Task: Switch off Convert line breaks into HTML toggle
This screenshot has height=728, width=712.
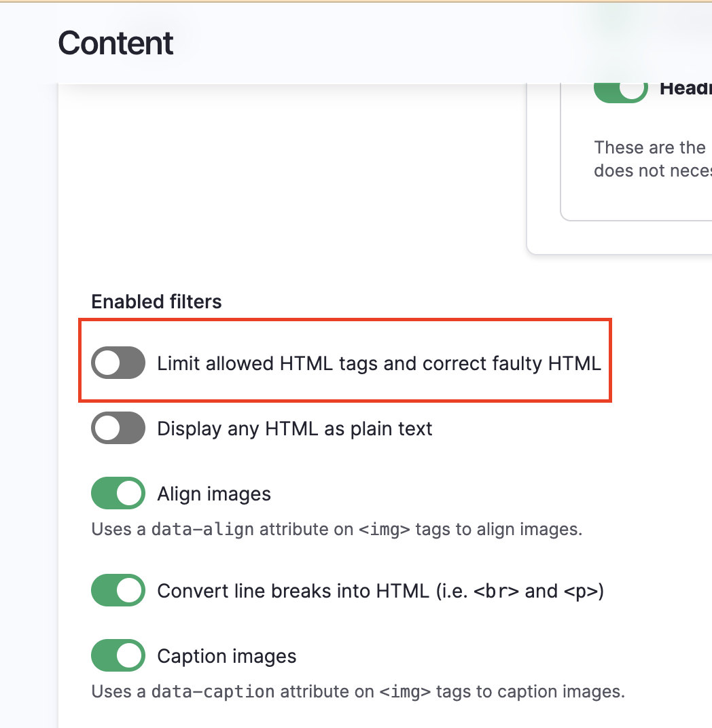Action: click(x=118, y=591)
